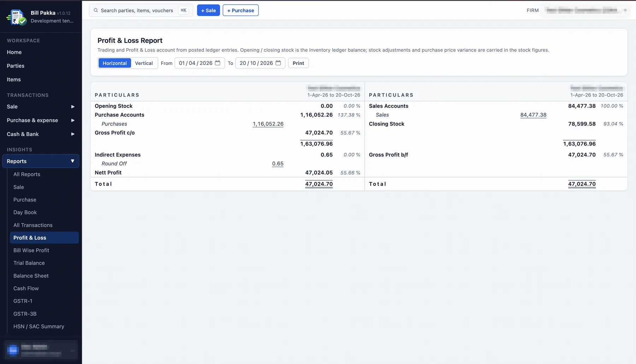
Task: Expand the Sale transactions submenu
Action: tap(41, 106)
